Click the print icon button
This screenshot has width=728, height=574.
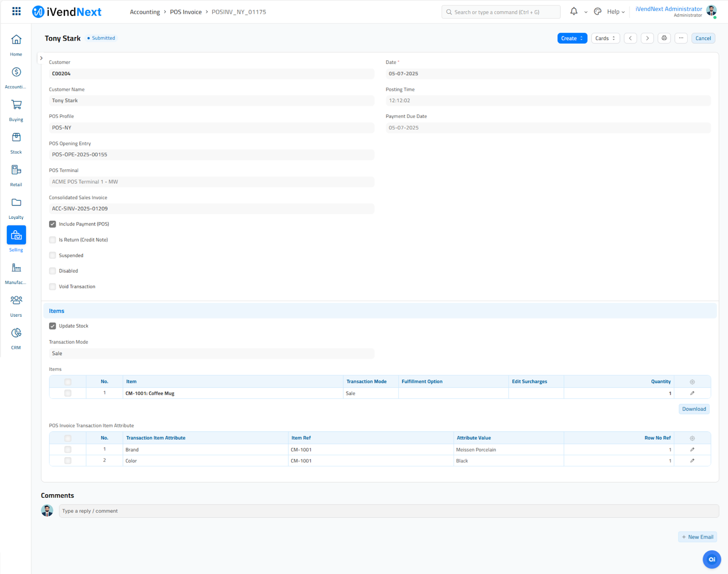[664, 38]
